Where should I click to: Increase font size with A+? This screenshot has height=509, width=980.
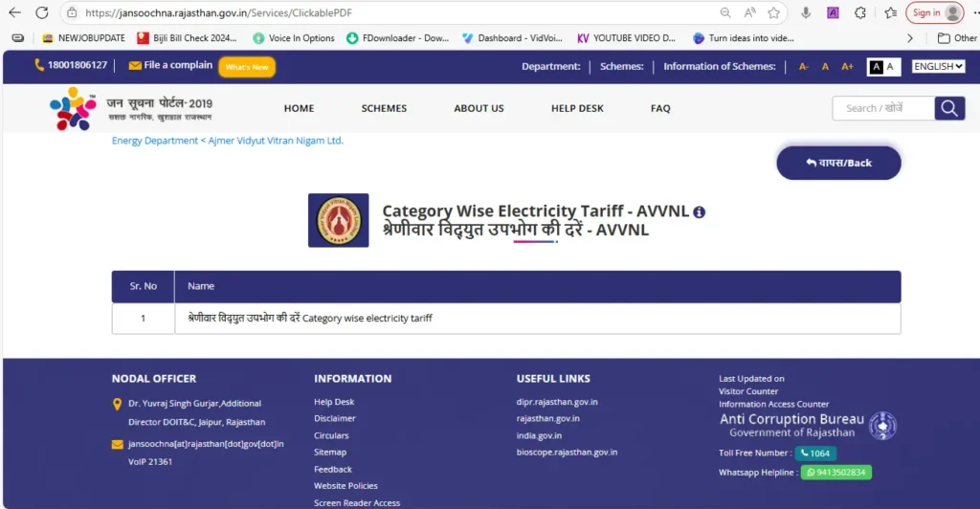click(x=847, y=67)
